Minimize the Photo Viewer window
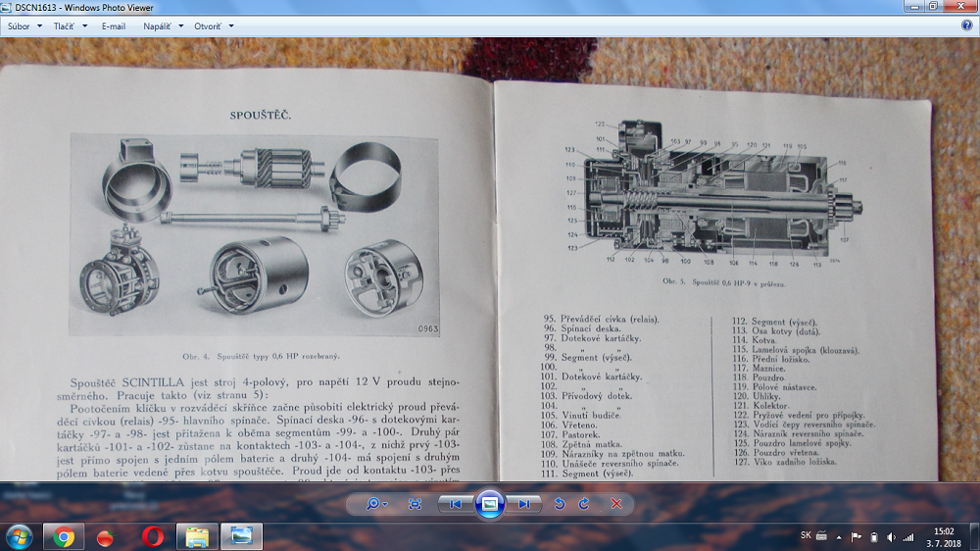980x551 pixels. pos(913,6)
